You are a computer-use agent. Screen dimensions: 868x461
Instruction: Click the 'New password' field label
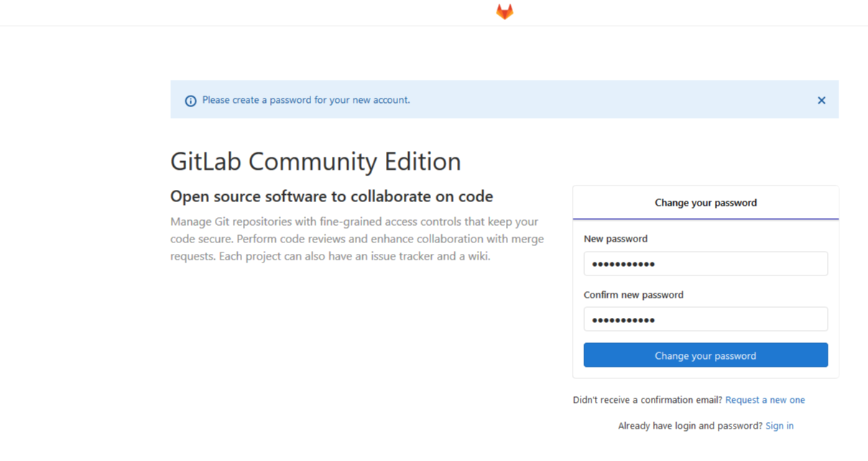click(x=615, y=239)
